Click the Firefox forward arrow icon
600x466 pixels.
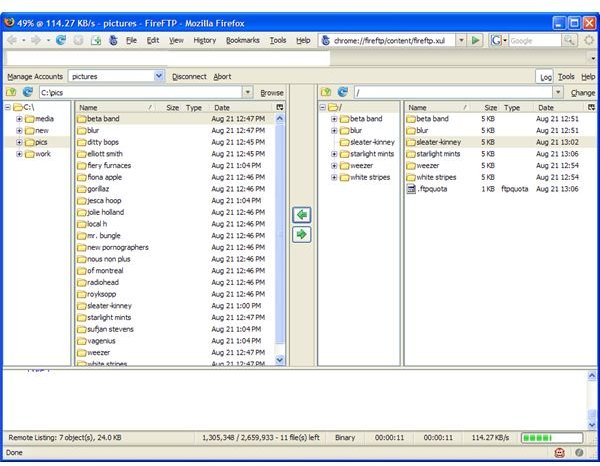point(36,40)
